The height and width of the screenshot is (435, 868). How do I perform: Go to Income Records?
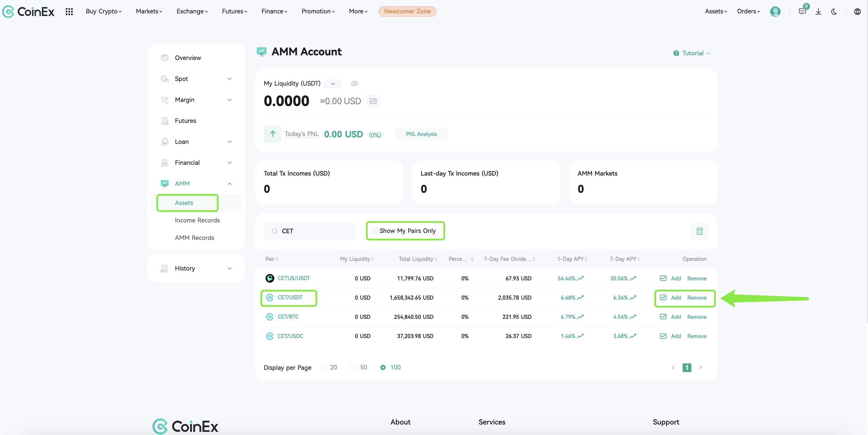[x=197, y=220]
